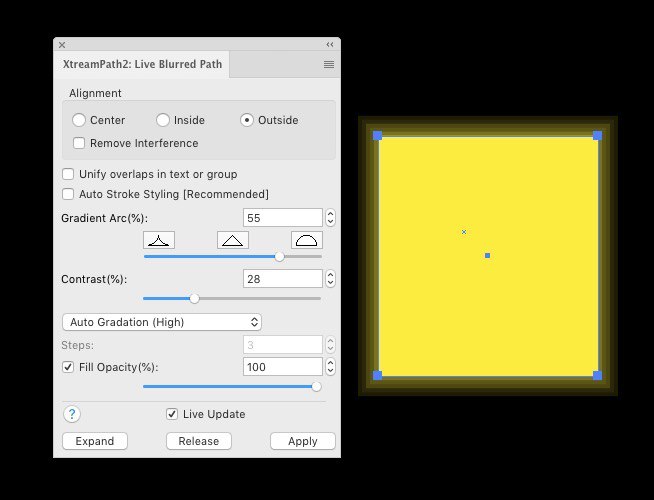Collapse panel with double-chevron icon
Viewport: 654px width, 500px height.
(x=330, y=45)
